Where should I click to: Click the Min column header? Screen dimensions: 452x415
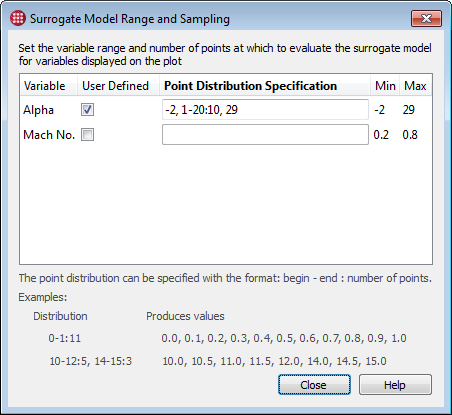(385, 86)
